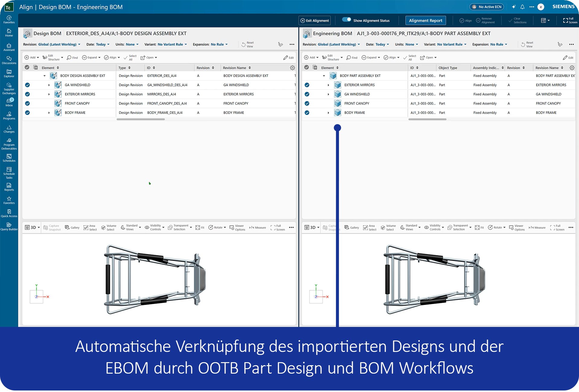
Task: Open Program Deliverables sidebar item
Action: (x=9, y=144)
